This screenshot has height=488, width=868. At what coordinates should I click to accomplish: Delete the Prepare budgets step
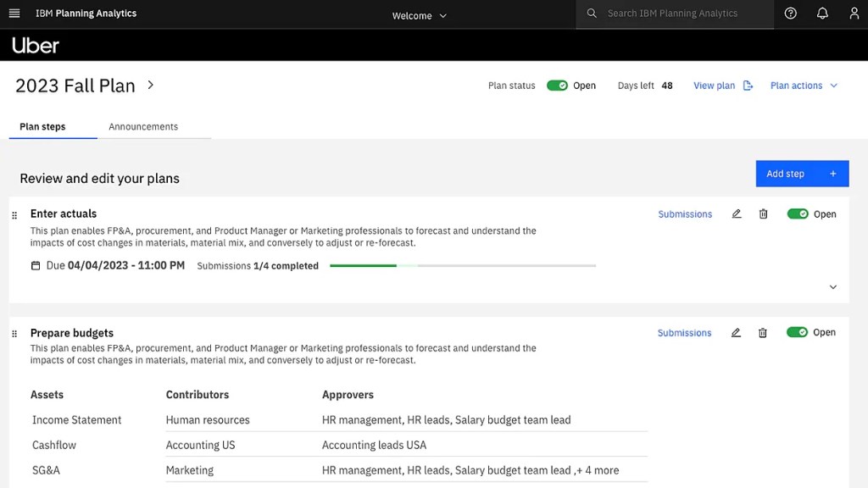(x=762, y=333)
